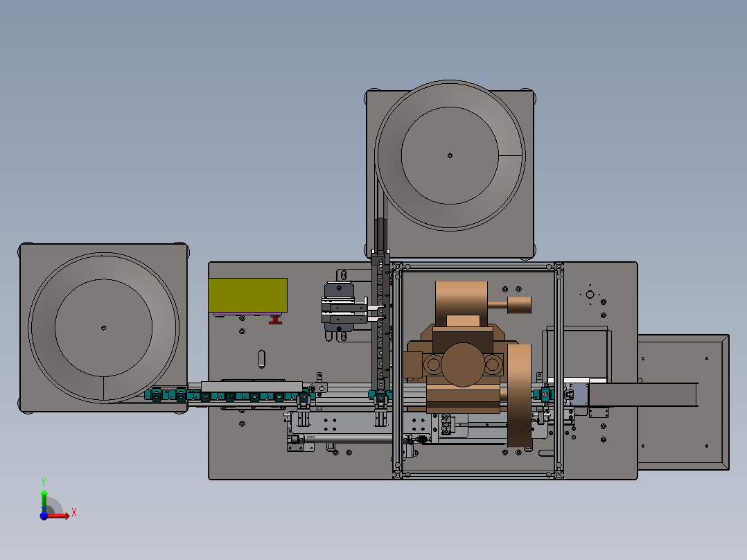
Task: Select the top vibratory bowl feeder bowl
Action: click(450, 155)
